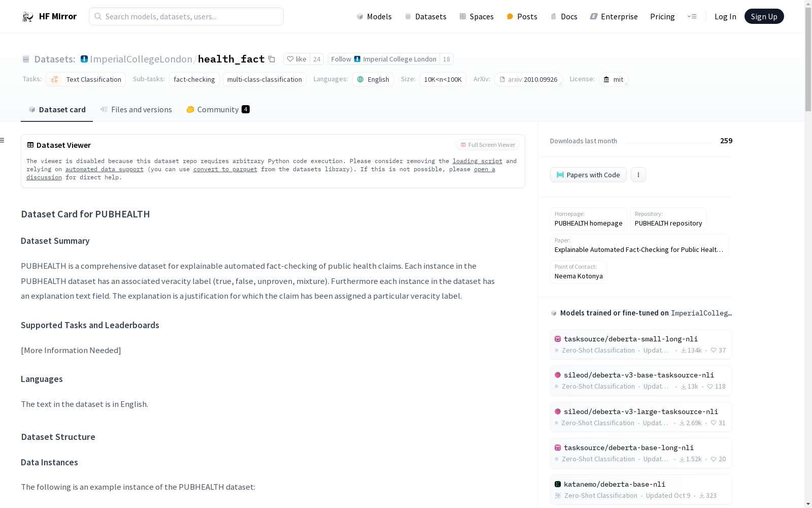Click the page vertical scrollbar

(x=808, y=58)
